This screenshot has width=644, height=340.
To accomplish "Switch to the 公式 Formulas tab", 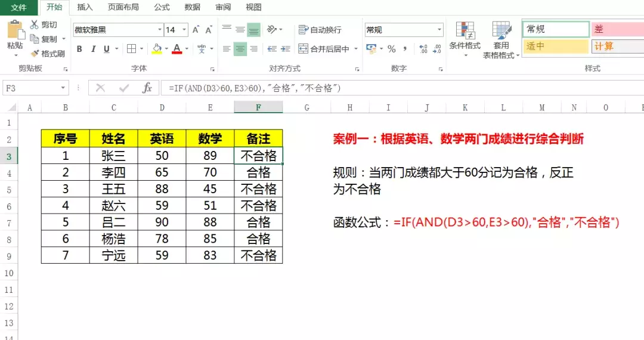I will click(x=162, y=7).
